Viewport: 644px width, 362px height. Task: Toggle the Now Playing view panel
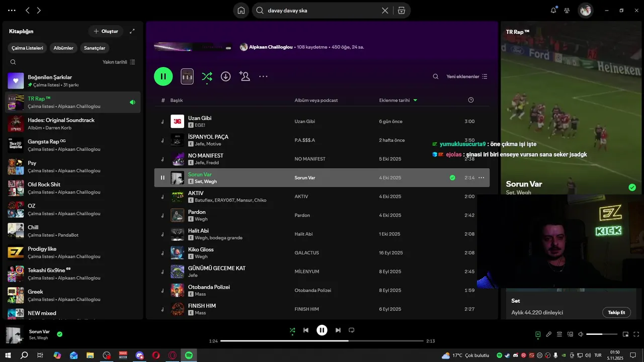[538, 334]
